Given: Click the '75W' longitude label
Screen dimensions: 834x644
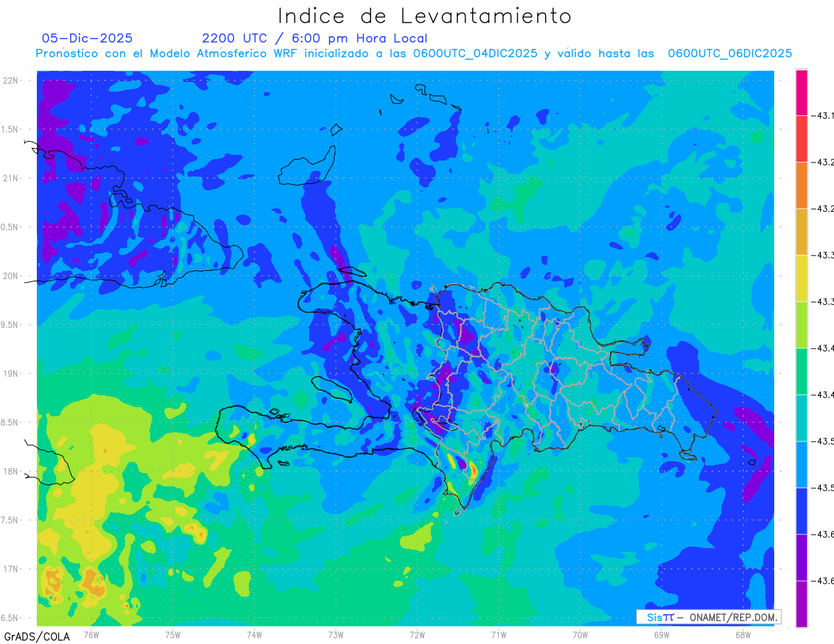Looking at the screenshot, I should pyautogui.click(x=172, y=634).
